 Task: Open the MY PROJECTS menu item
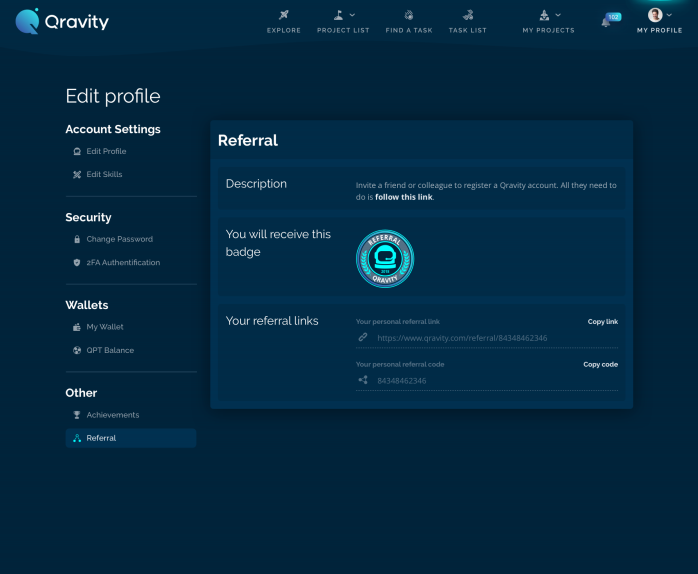[x=548, y=30]
